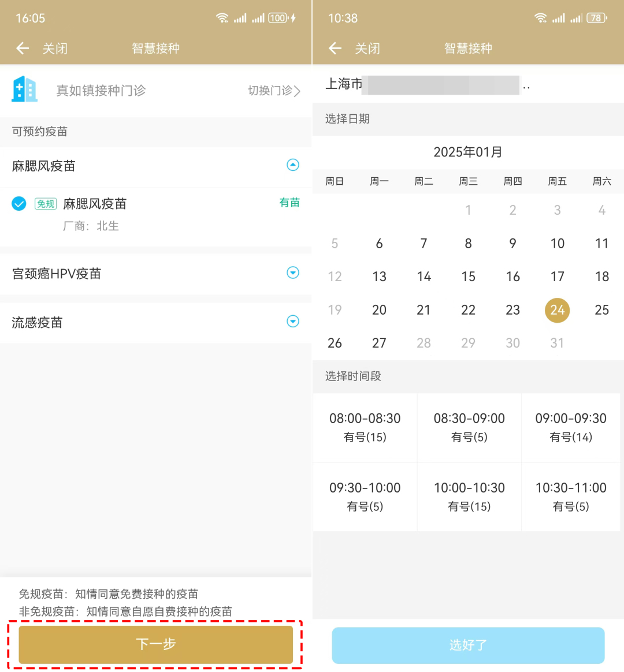Screen dimensions: 624x672
Task: Uncheck the 麻腮风疫苗 北生 checkbox
Action: pos(19,204)
